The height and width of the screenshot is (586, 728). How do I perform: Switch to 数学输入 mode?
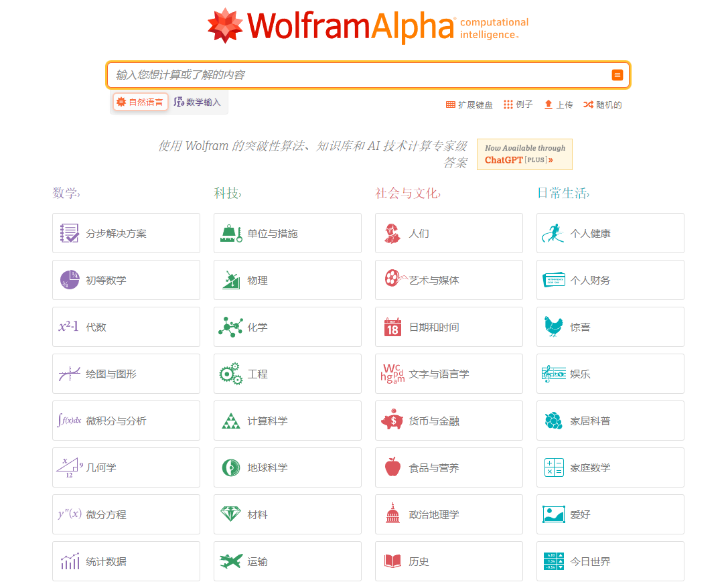(x=198, y=102)
